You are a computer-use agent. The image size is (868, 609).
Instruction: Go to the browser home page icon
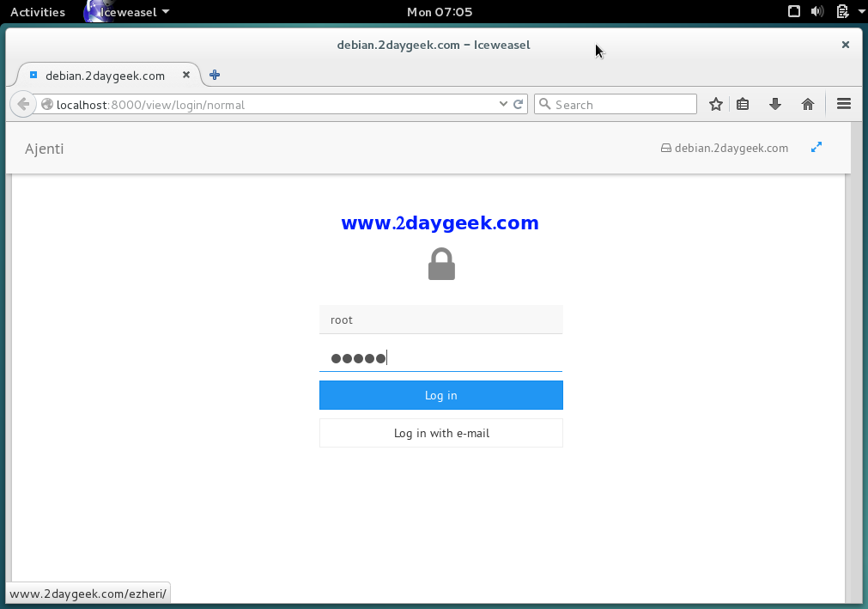pos(807,105)
